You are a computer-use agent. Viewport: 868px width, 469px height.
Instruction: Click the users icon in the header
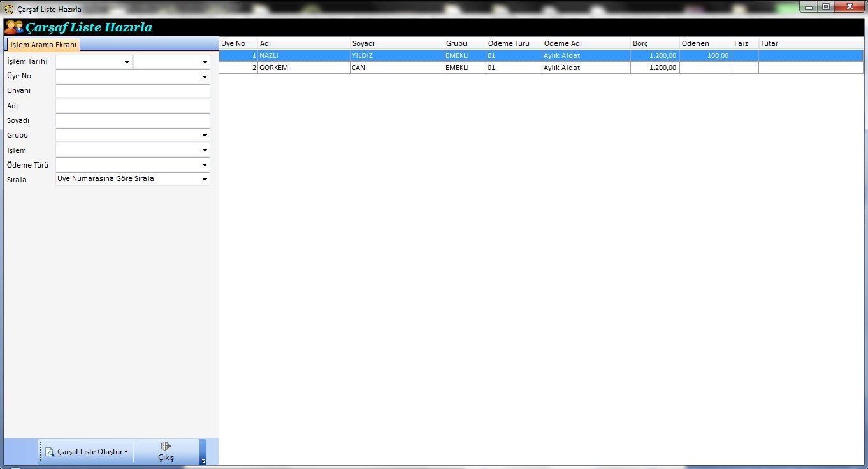(13, 27)
